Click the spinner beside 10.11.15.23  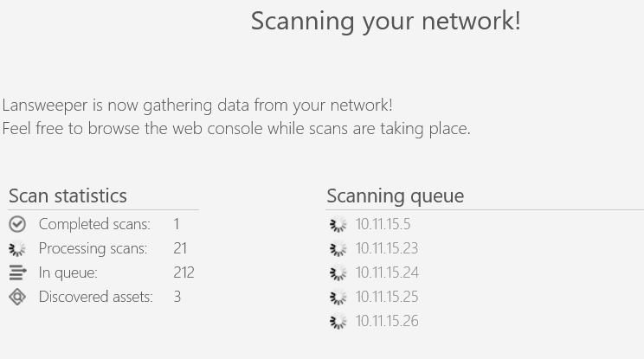[x=338, y=249]
